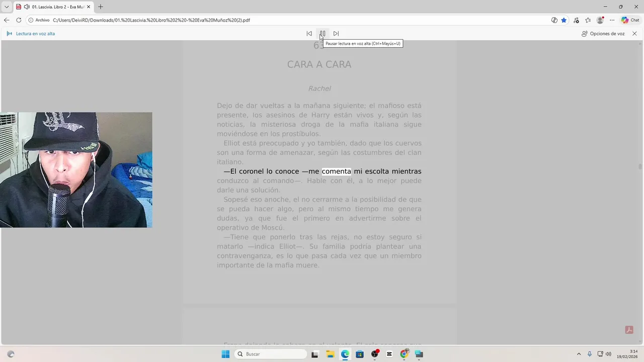Viewport: 644px width, 362px height.
Task: Close the read aloud toolbar
Action: click(x=634, y=34)
